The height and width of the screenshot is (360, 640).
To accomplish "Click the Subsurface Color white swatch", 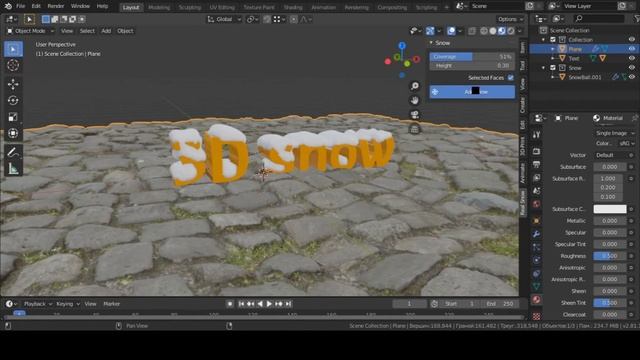I will click(x=610, y=209).
